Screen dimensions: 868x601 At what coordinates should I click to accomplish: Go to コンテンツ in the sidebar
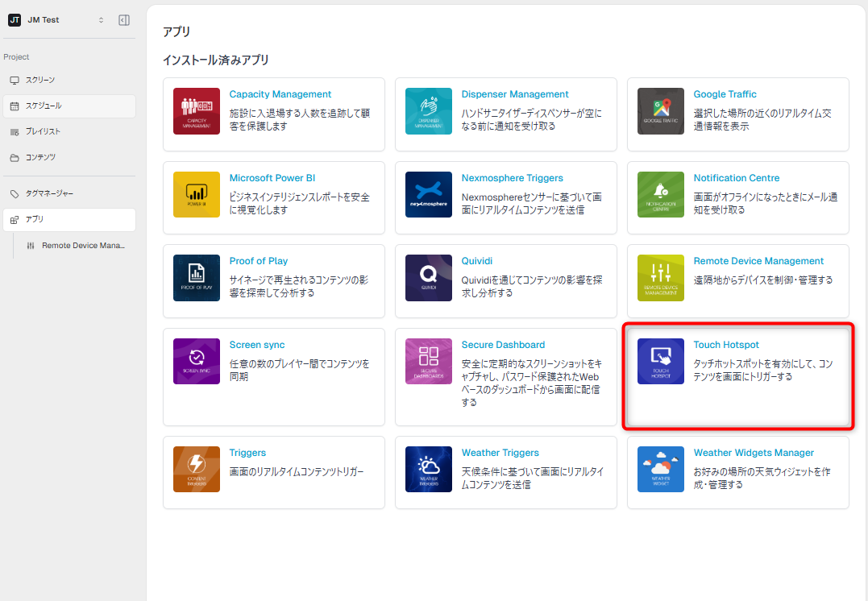(x=69, y=158)
